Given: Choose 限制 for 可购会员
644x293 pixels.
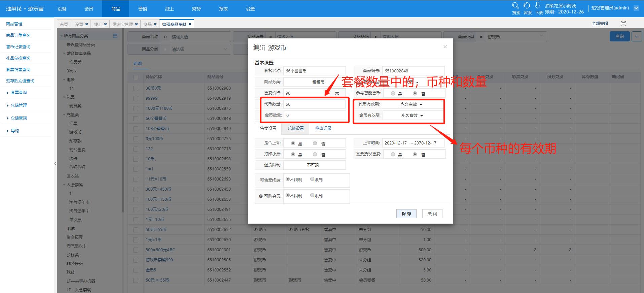Looking at the screenshot, I should point(312,195).
